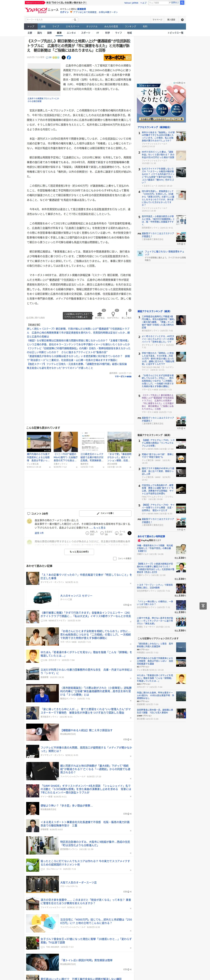Viewport: 210px width, 980px height.
Task: Open the 科学 category
Action: point(107,33)
